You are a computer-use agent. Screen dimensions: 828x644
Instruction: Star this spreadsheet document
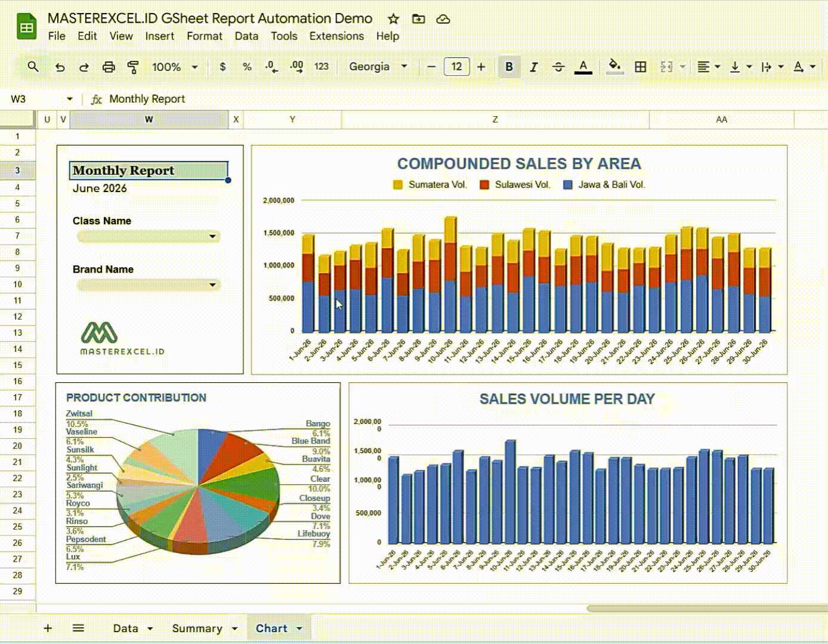[393, 19]
